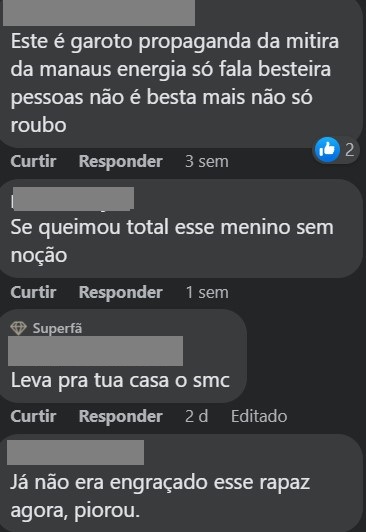Open the reaction count of 2
This screenshot has width=366, height=532.
coord(349,150)
